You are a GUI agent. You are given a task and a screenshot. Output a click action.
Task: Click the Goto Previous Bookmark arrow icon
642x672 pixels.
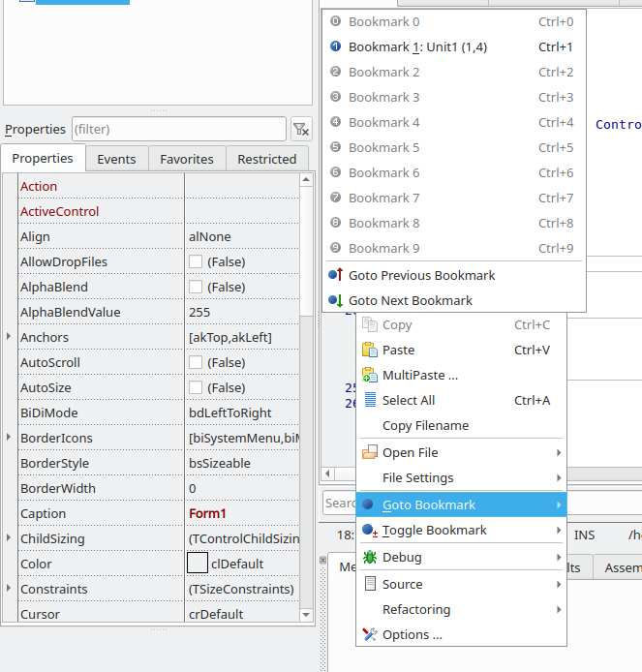(335, 275)
